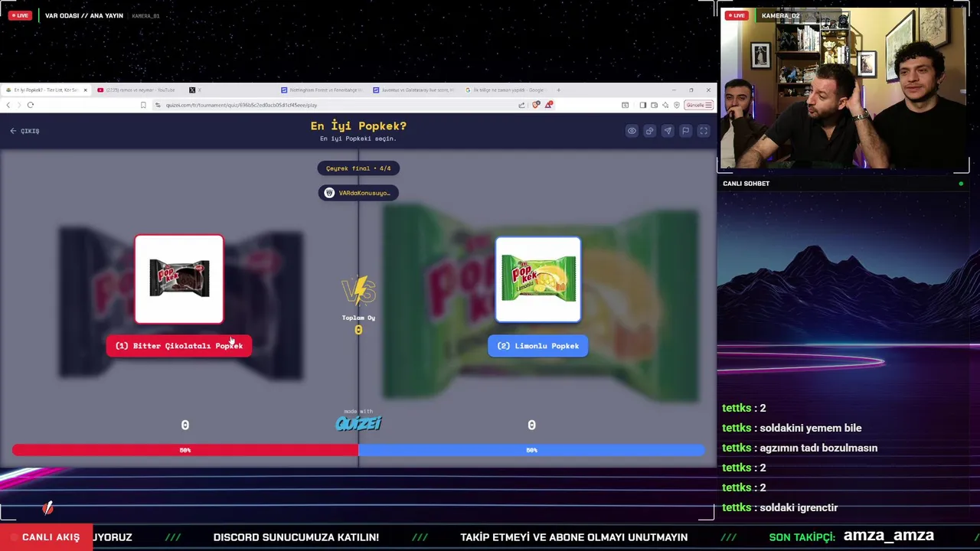Click the paper plane send icon
The image size is (980, 551).
click(x=668, y=131)
